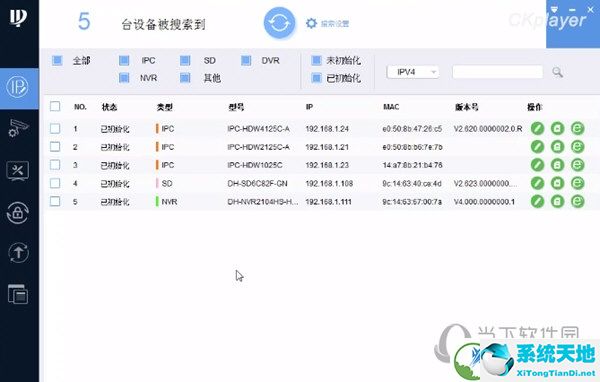Click MAC address 14:a7:8b:21:b4:76
The image size is (600, 382).
[412, 165]
